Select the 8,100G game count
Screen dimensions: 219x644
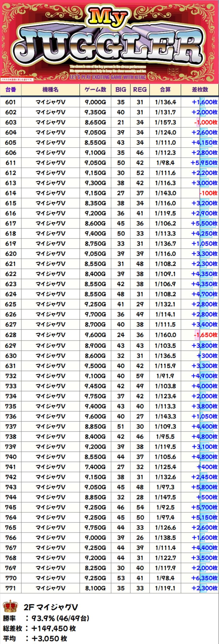(95, 588)
